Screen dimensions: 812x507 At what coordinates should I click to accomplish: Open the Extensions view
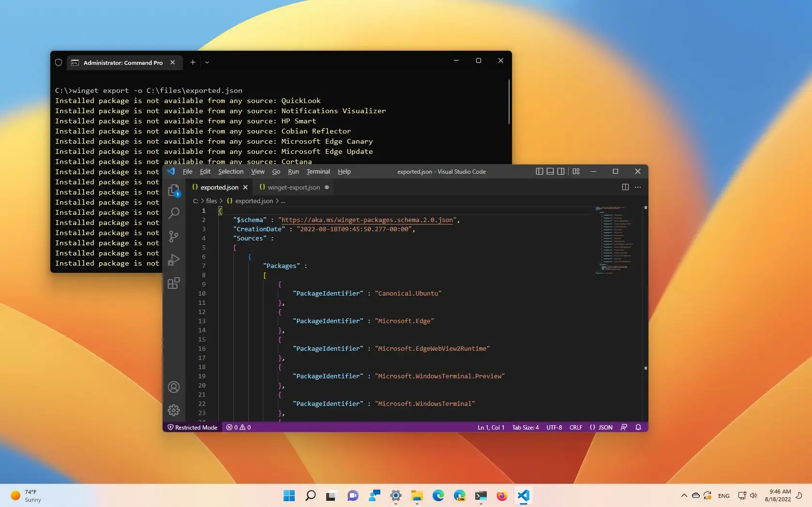[174, 283]
